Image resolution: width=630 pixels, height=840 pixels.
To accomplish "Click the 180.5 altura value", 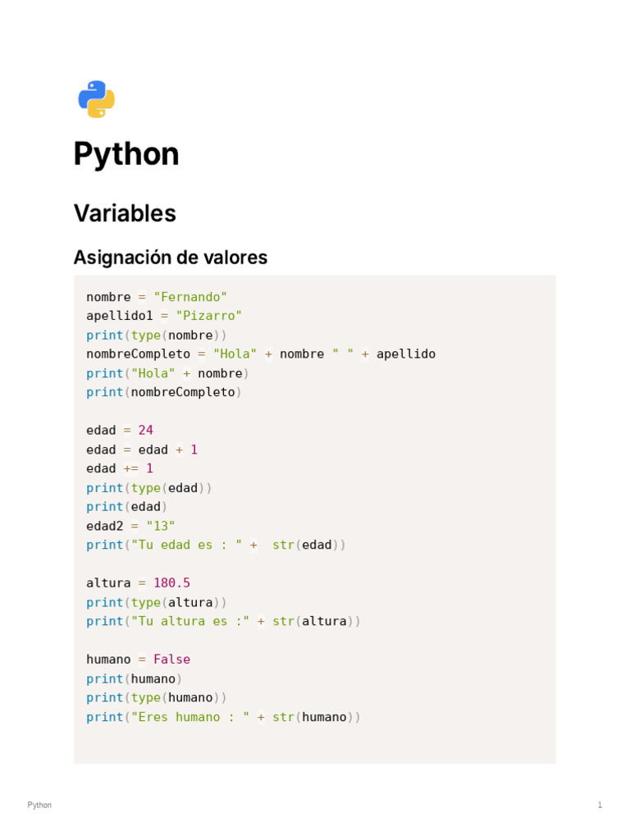I will pyautogui.click(x=172, y=583).
